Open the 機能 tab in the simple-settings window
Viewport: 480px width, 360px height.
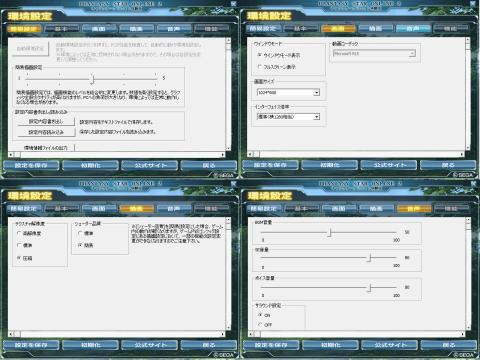point(211,29)
